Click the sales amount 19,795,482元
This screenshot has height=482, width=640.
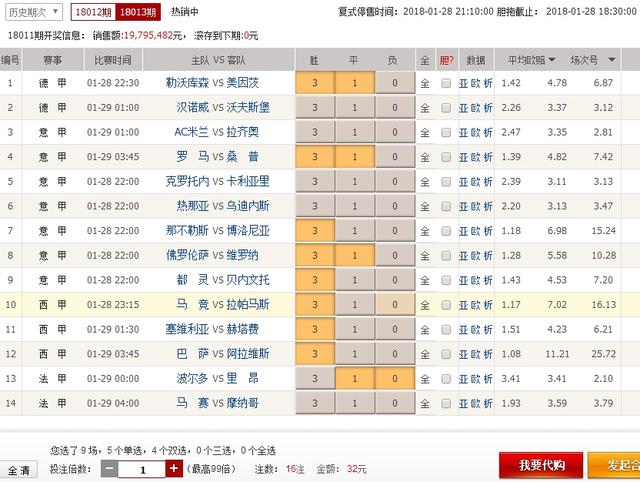(x=153, y=36)
